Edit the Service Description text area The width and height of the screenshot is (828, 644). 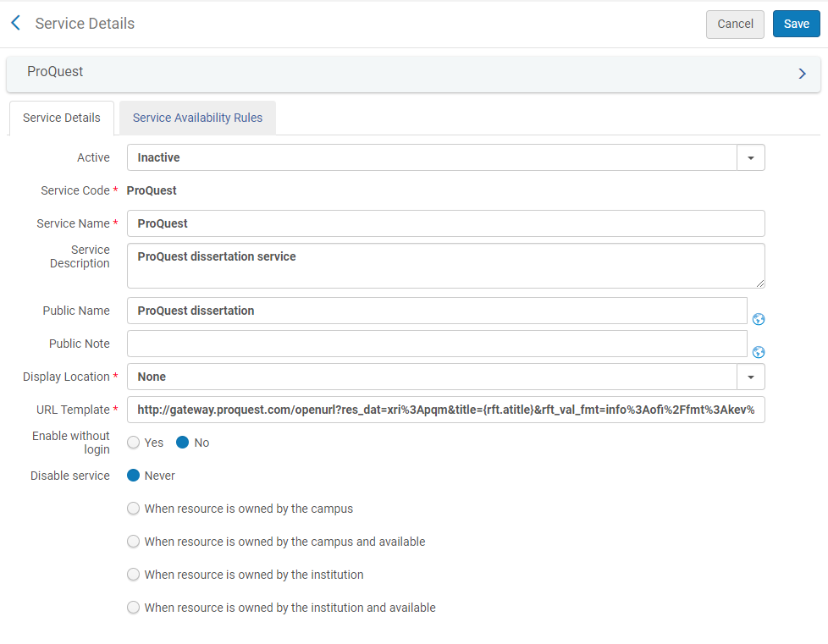click(445, 266)
